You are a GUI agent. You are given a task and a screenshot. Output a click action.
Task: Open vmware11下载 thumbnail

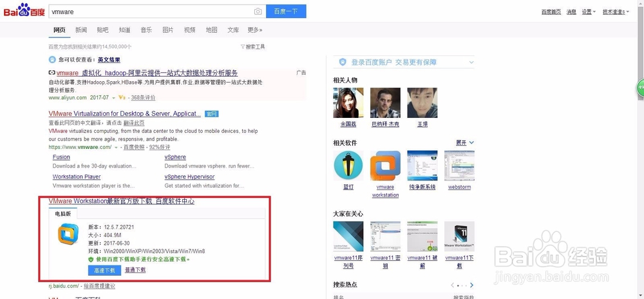click(x=459, y=236)
